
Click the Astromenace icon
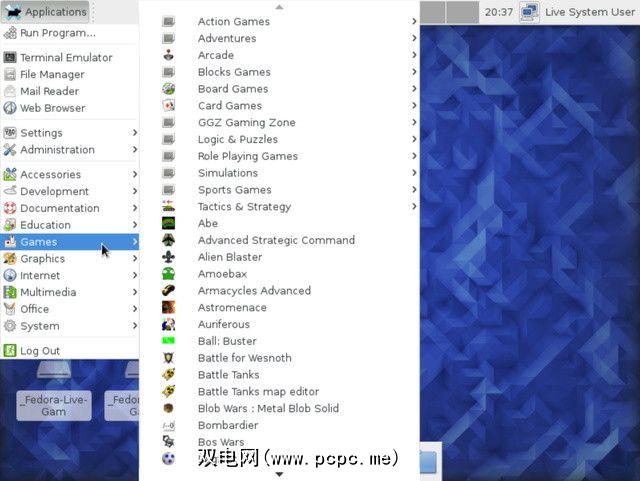[x=169, y=307]
